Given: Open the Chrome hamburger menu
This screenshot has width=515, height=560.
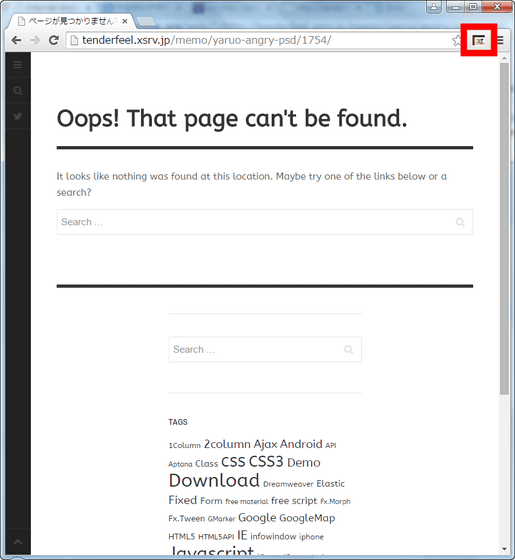Looking at the screenshot, I should point(500,40).
